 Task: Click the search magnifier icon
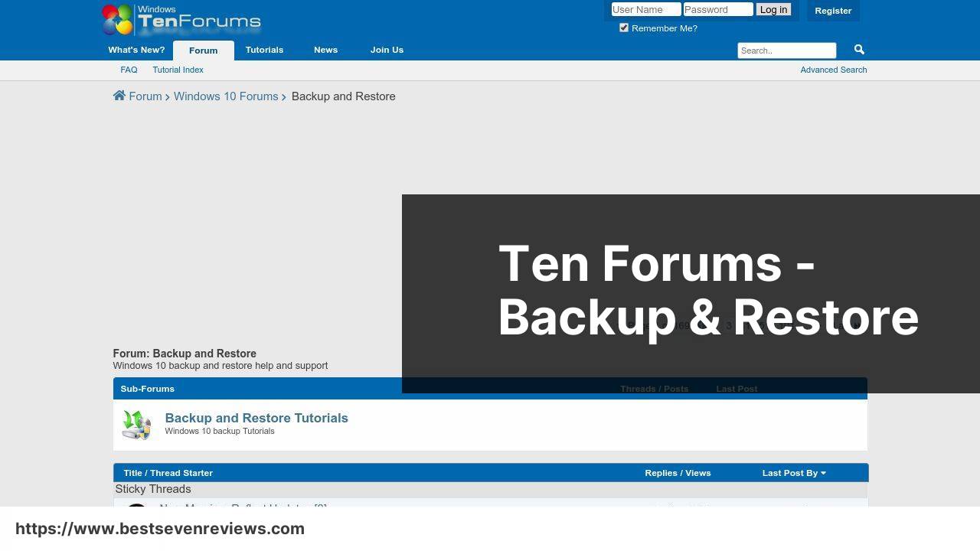(x=859, y=50)
